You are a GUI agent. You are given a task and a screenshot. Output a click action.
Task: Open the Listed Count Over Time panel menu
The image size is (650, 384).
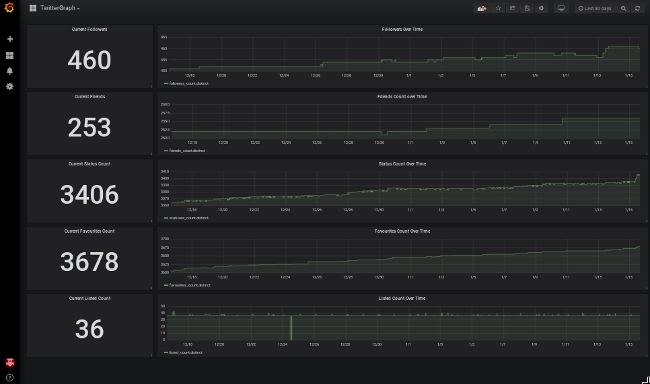coord(402,298)
